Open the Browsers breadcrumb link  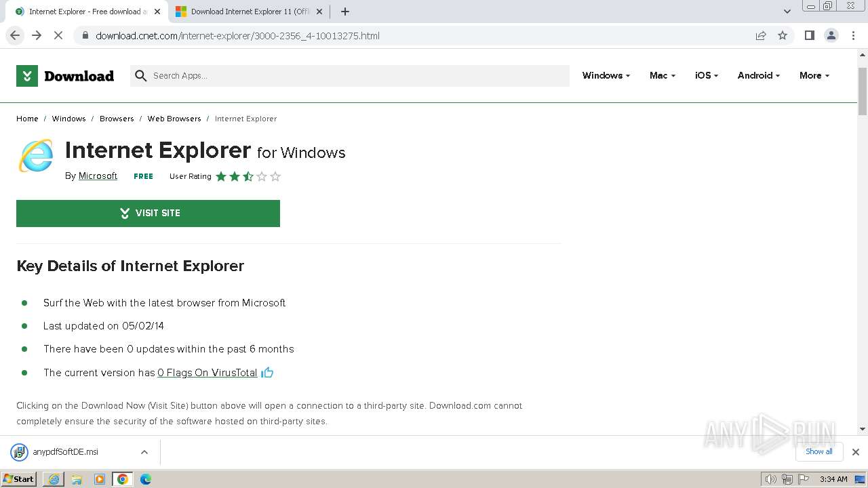117,119
